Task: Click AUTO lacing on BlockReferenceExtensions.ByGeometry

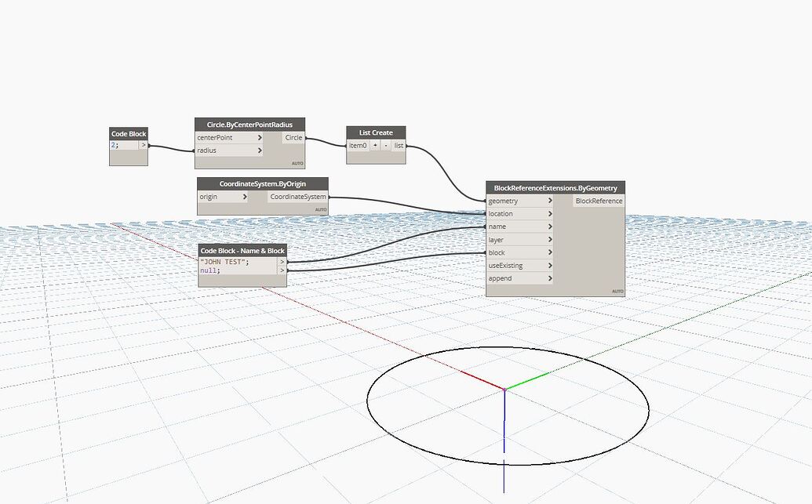Action: [616, 289]
